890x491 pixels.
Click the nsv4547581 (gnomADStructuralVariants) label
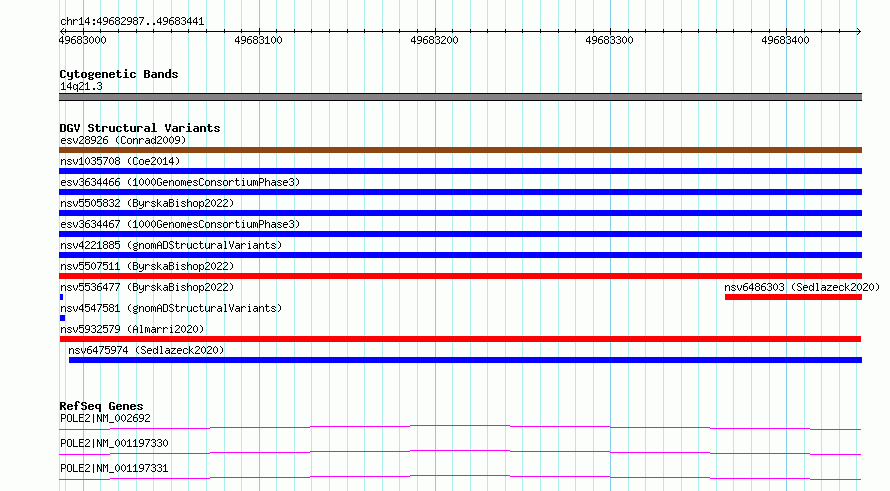tap(171, 308)
